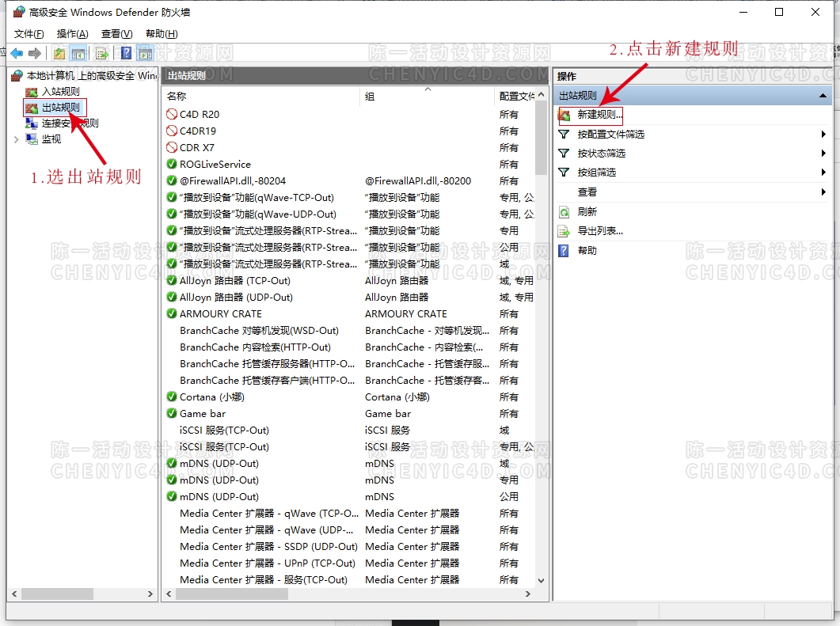Select the "播放到设备"功能(qWave-UDP-Out) rule
840x626 pixels.
[257, 214]
